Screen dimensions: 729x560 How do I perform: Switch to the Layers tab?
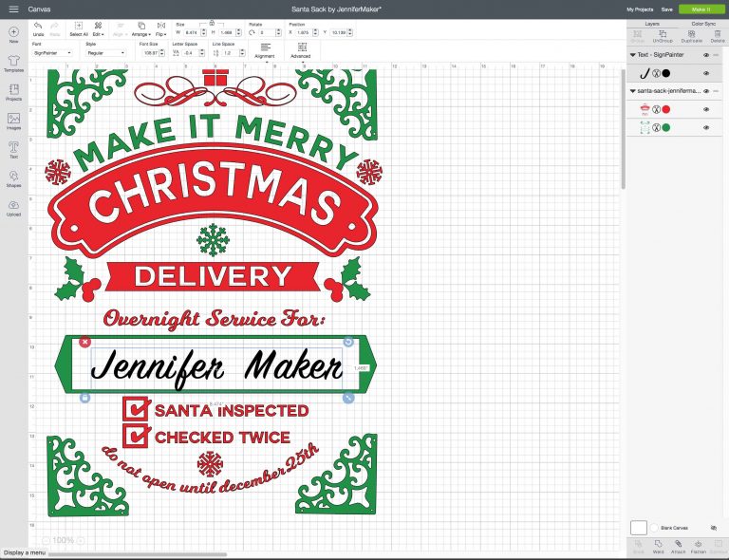[x=652, y=24]
